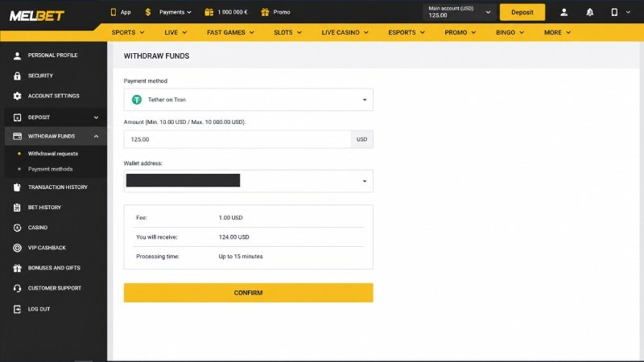Open the LIVE CASINO menu
This screenshot has width=644, height=362.
(x=345, y=32)
